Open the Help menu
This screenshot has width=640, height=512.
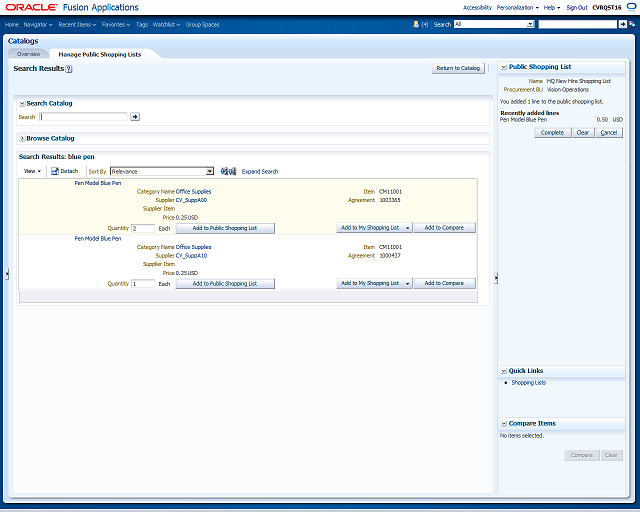tap(552, 7)
